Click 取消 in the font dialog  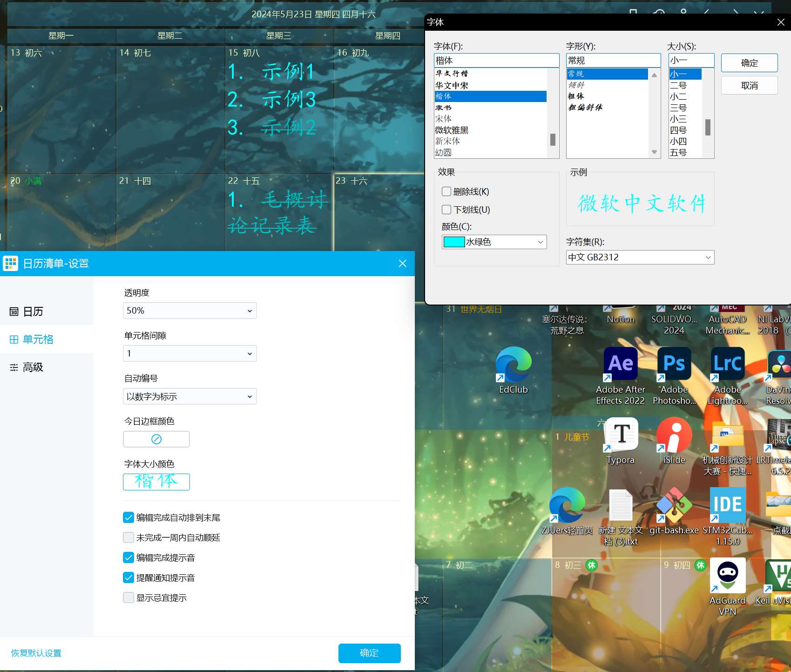pos(749,86)
